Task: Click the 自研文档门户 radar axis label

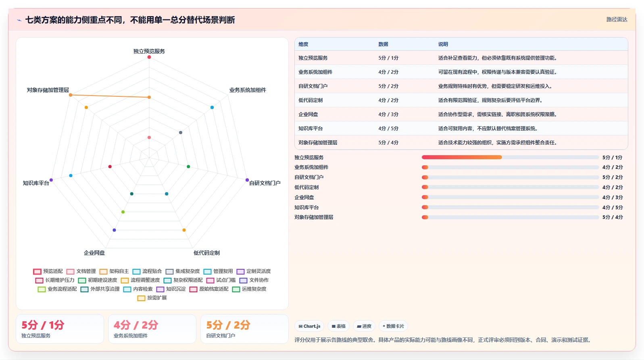Action: click(x=265, y=183)
